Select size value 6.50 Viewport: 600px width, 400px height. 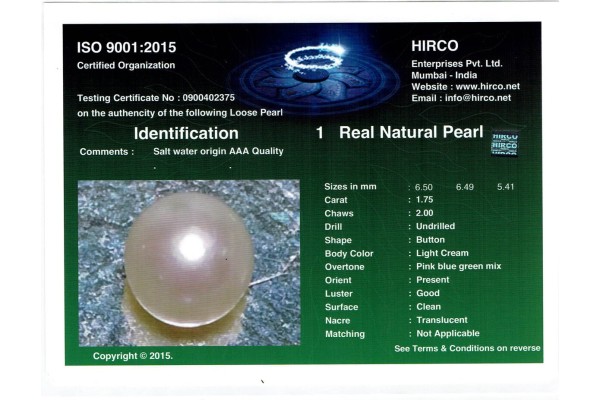[424, 187]
